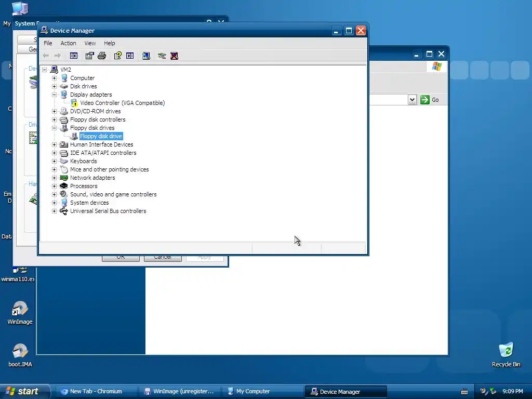
Task: Open Properties via the toolbar properties icon
Action: 89,56
